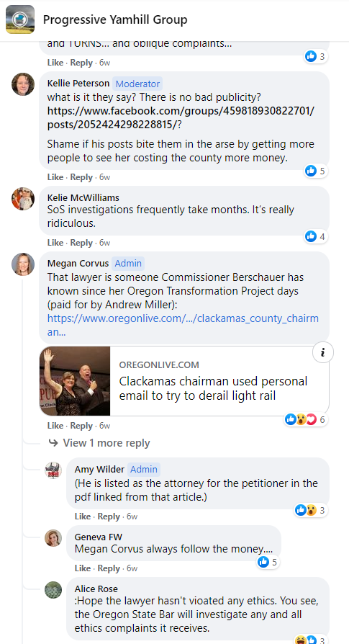Viewport: 349px width, 644px height.
Task: Like Geneva FW's reply
Action: point(83,568)
